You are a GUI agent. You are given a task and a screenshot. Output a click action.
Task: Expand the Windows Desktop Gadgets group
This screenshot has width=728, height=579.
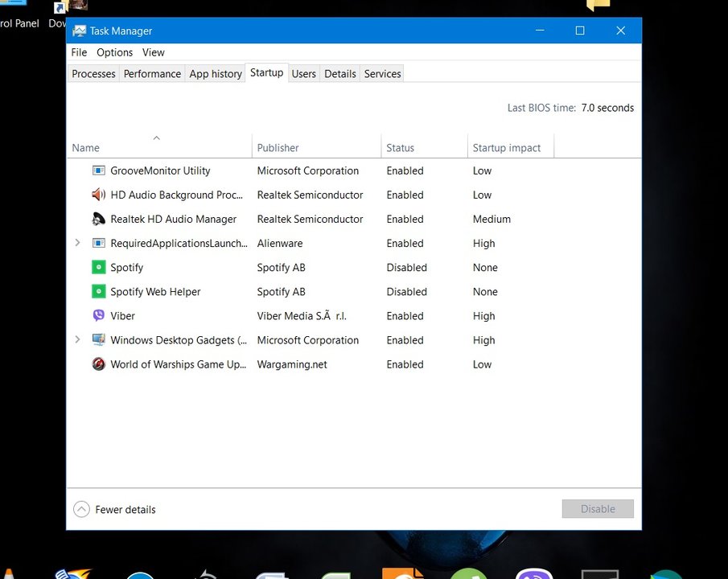pyautogui.click(x=77, y=340)
